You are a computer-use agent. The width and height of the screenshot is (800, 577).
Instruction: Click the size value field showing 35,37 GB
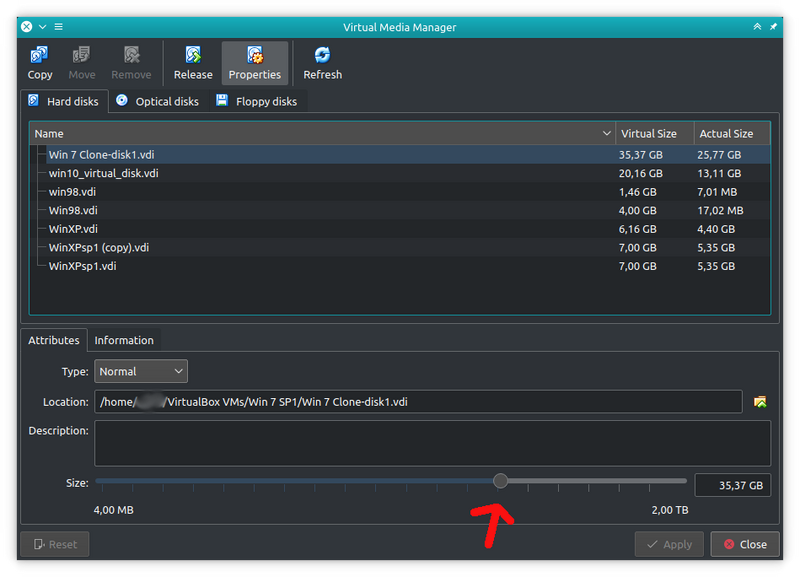tap(732, 485)
